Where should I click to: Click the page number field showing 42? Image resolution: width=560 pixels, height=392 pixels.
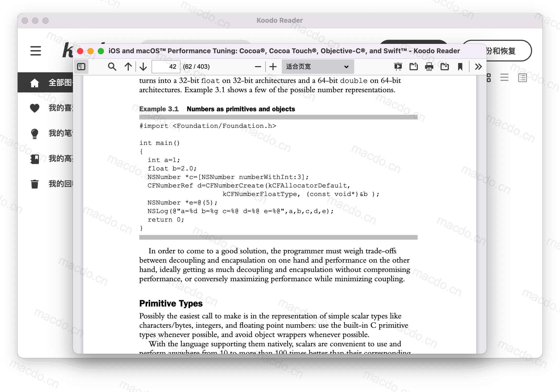(166, 67)
